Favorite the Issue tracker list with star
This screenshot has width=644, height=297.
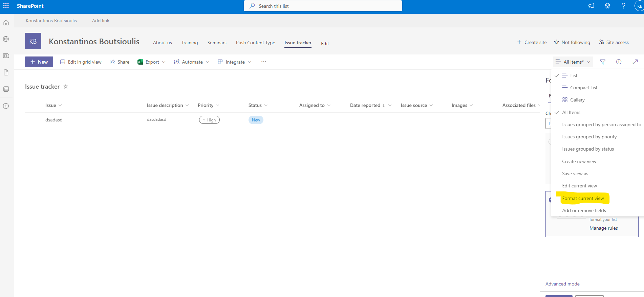(x=66, y=87)
